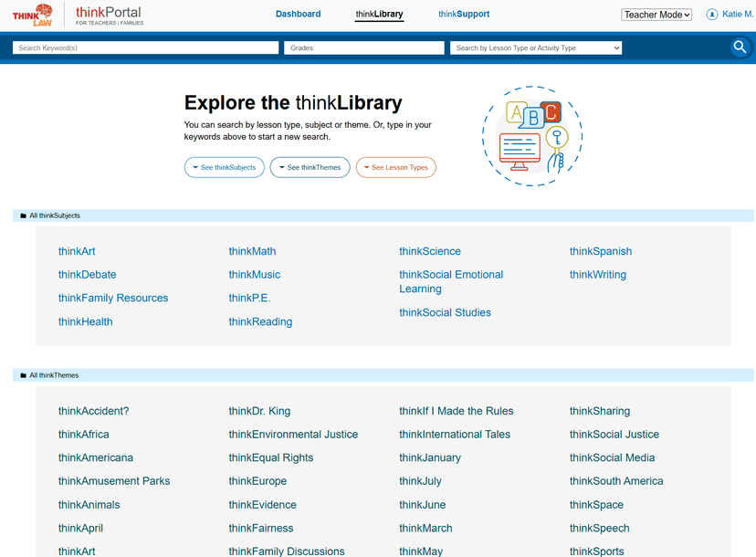Select the thinkSocial Studies subject

(x=445, y=311)
